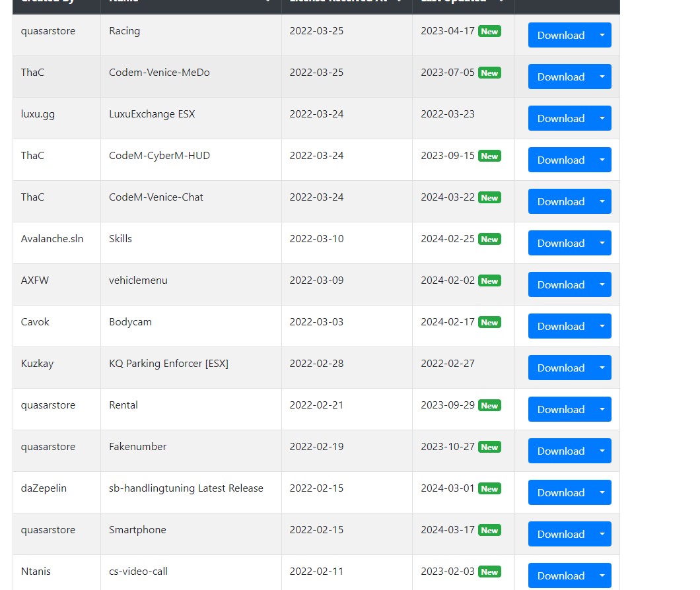Select the 'KQ Parking Enforcer [ESX]' name cell

point(191,368)
